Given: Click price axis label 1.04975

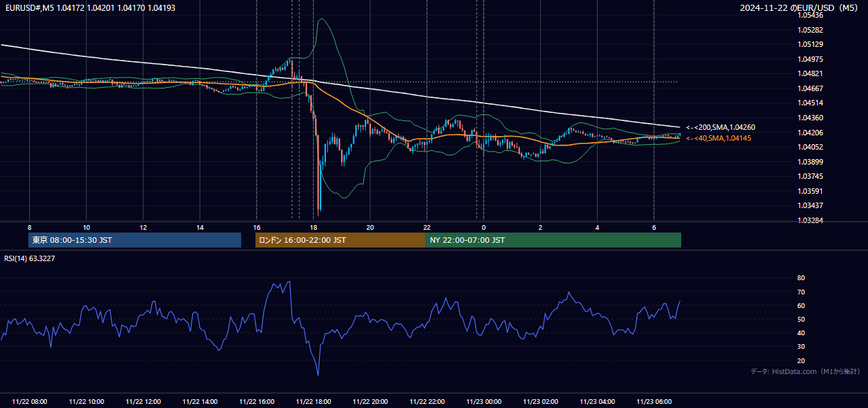Looking at the screenshot, I should coord(810,59).
